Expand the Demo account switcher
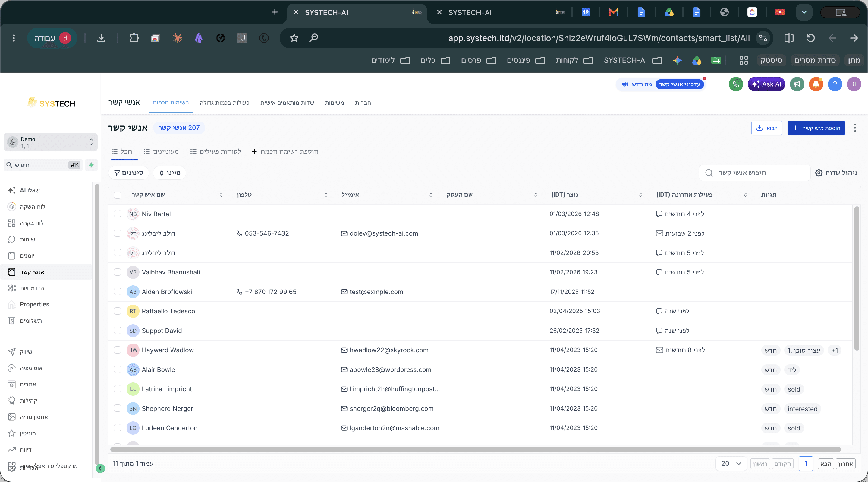Viewport: 868px width, 482px height. click(51, 142)
